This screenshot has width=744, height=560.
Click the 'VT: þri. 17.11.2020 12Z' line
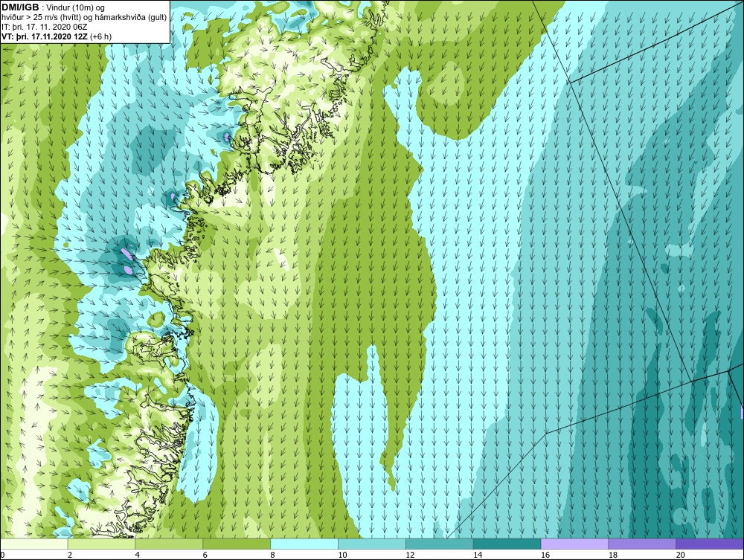tap(44, 36)
